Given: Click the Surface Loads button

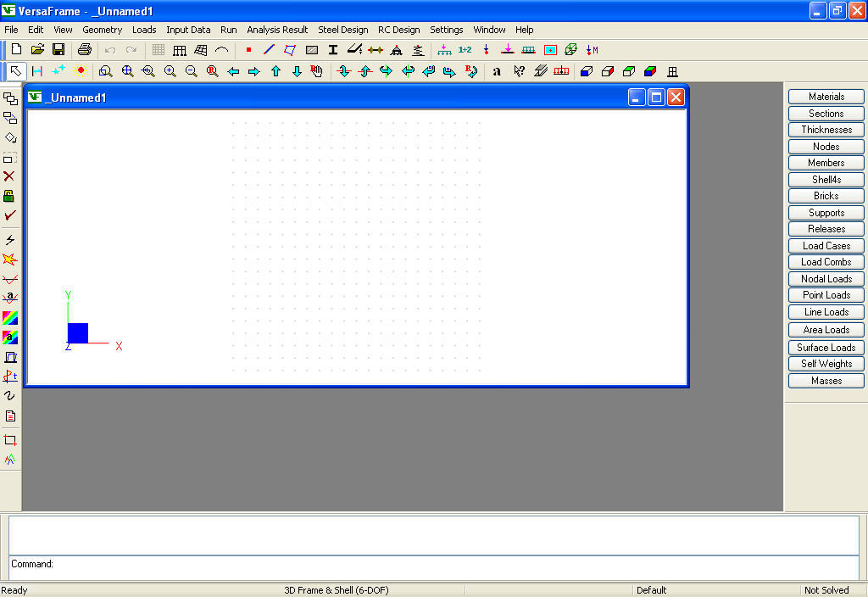Looking at the screenshot, I should (x=826, y=347).
